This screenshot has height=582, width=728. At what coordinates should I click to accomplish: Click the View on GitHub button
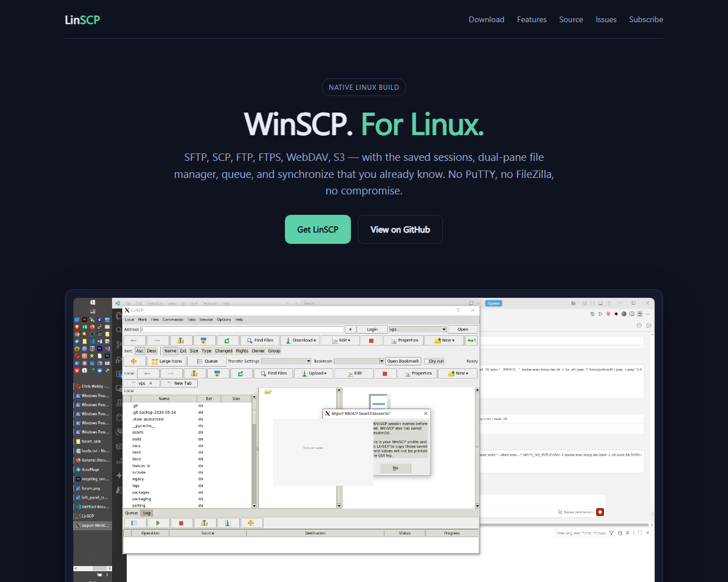(400, 230)
